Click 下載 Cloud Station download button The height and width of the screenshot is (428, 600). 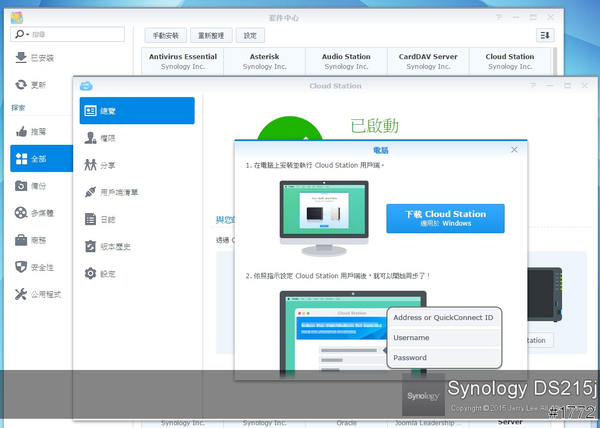445,218
